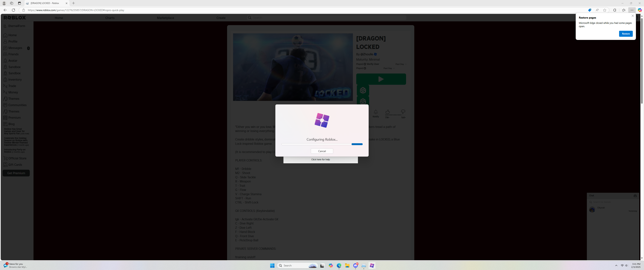This screenshot has height=270, width=644.
Task: Toggle thumbs down on the game
Action: click(403, 112)
